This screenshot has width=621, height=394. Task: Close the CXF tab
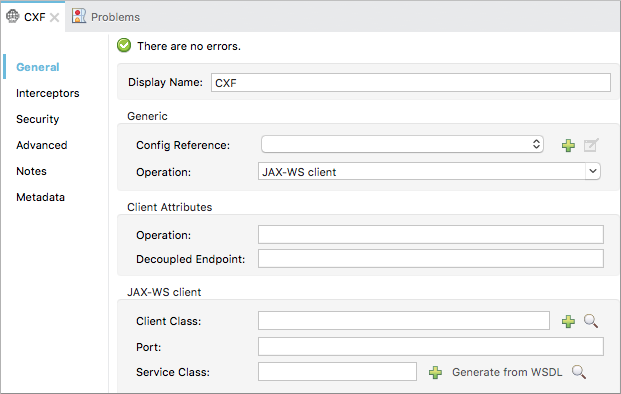[55, 17]
